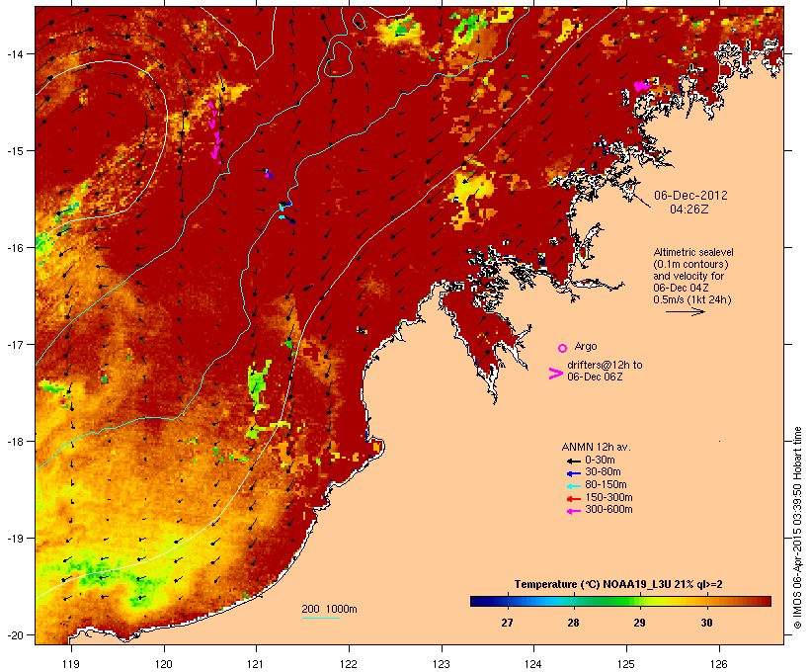Click longitude axis label 122

point(349,664)
